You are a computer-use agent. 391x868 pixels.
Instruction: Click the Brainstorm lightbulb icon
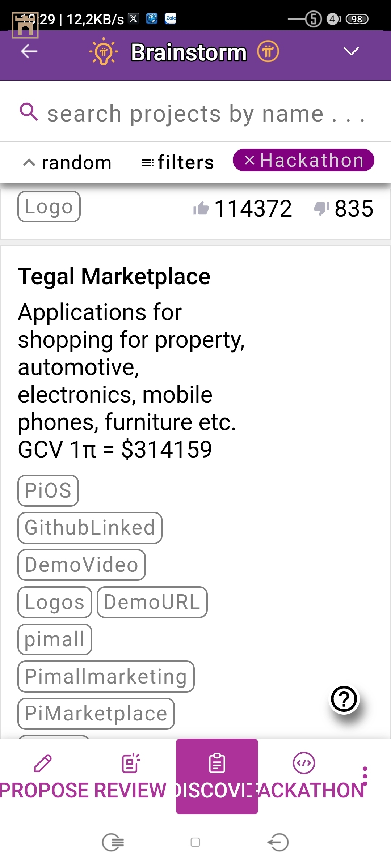(x=104, y=52)
